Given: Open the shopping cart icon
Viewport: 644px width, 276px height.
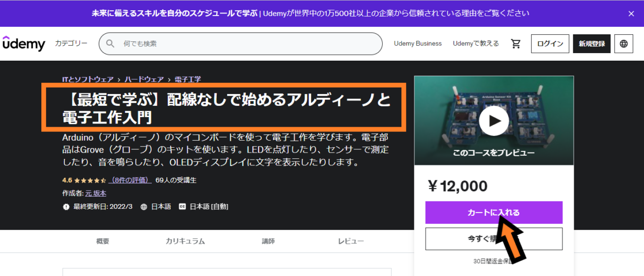Looking at the screenshot, I should (516, 43).
